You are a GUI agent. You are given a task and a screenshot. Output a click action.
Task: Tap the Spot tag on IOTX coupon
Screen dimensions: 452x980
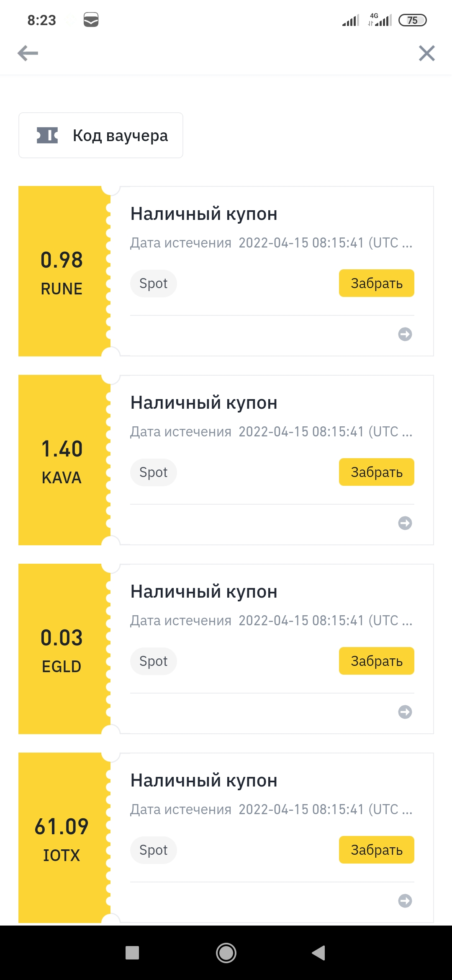[153, 850]
